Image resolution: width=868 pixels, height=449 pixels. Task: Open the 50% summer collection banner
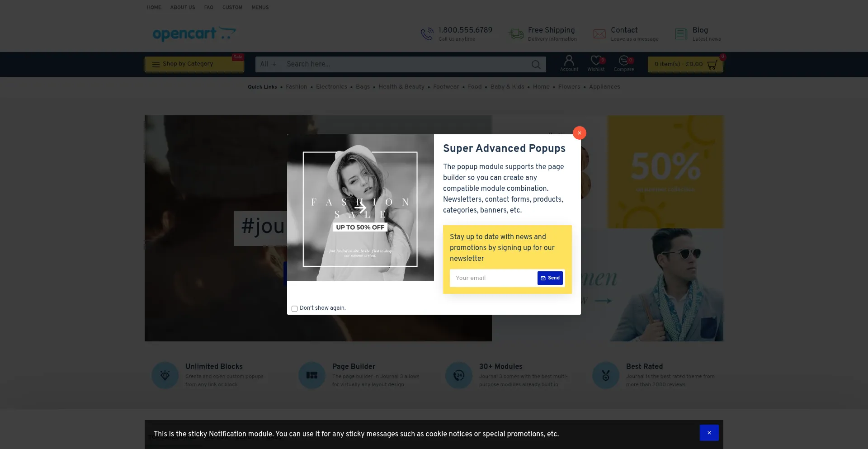click(x=665, y=172)
